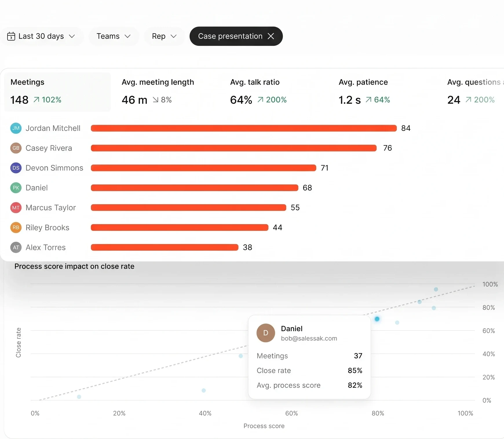Select Marcus Taylor in the rep list
This screenshot has height=439, width=504.
(51, 208)
